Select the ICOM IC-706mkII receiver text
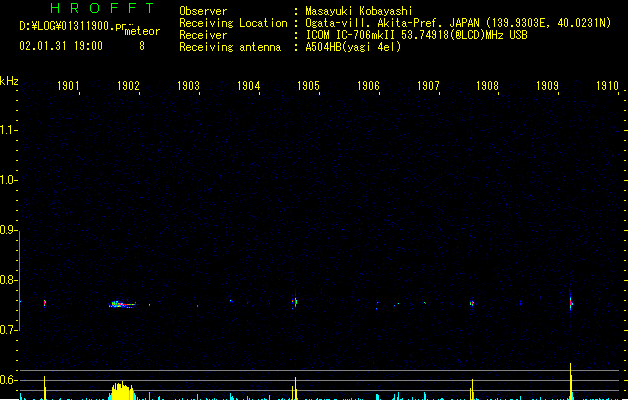Screen dimensions: 629x400 [x=416, y=35]
